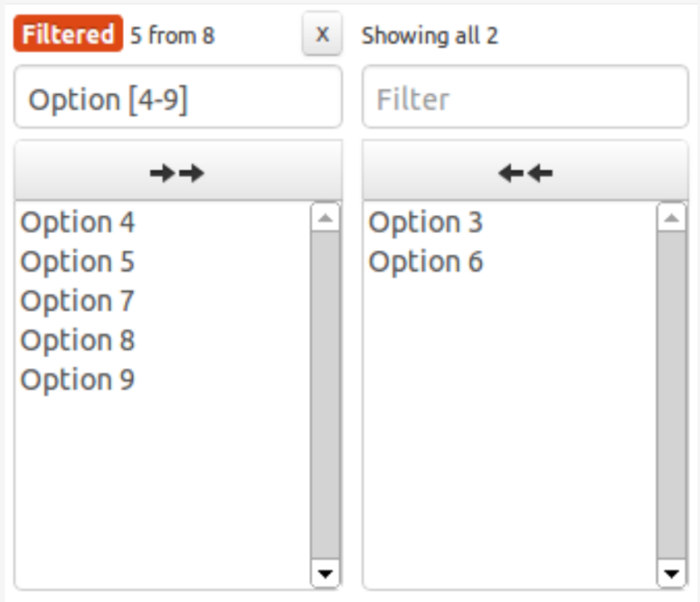Clear the filter with the X button
Screen dimensions: 700x602
click(323, 34)
